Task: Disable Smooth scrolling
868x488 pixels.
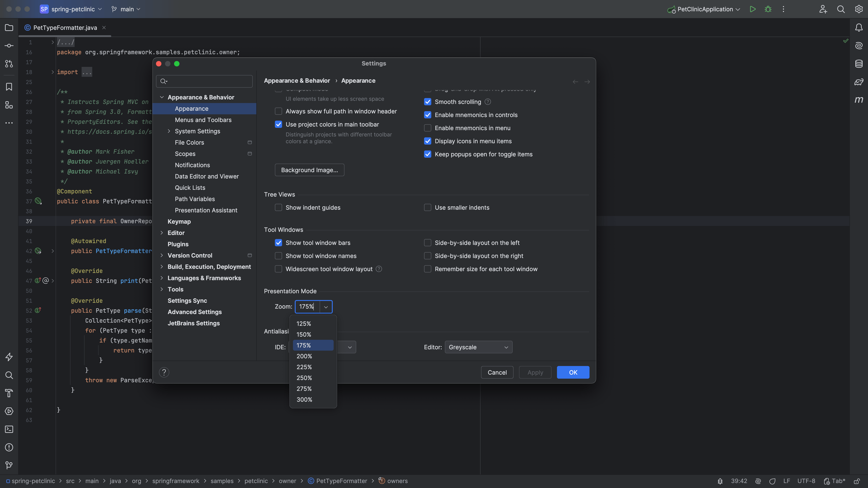Action: 428,102
